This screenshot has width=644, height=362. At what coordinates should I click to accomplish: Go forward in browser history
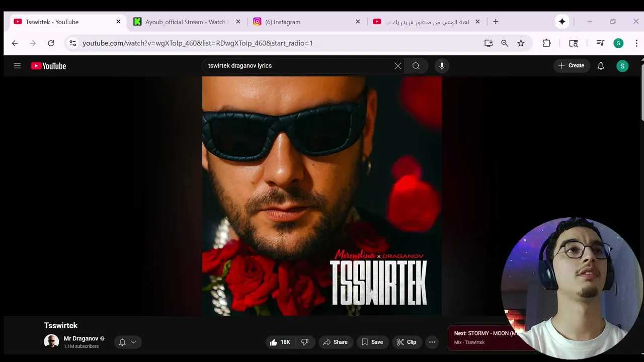tap(33, 43)
